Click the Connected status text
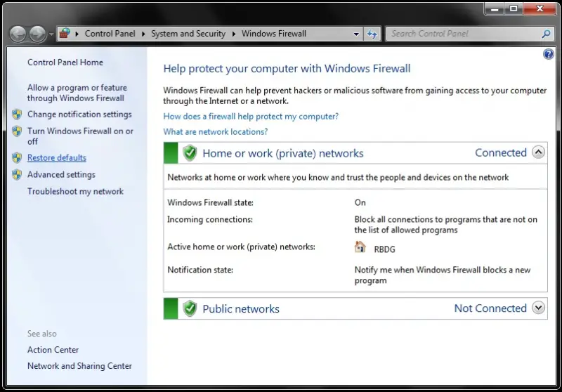 point(501,152)
